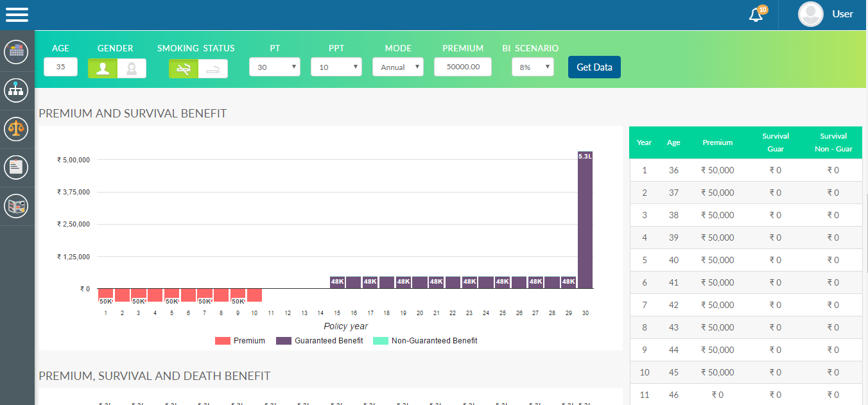This screenshot has width=868, height=405.
Task: Set smoking status to non-smoker
Action: tap(184, 68)
